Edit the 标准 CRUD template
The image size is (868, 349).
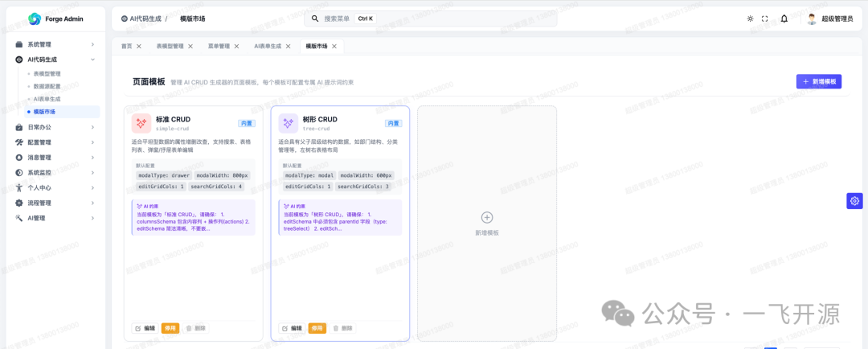(x=145, y=329)
